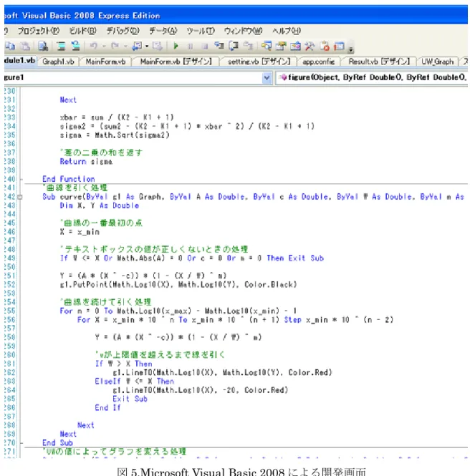Click the Comment Out Selected Lines icon
Viewport: 470px width, 476px height.
[x=61, y=46]
